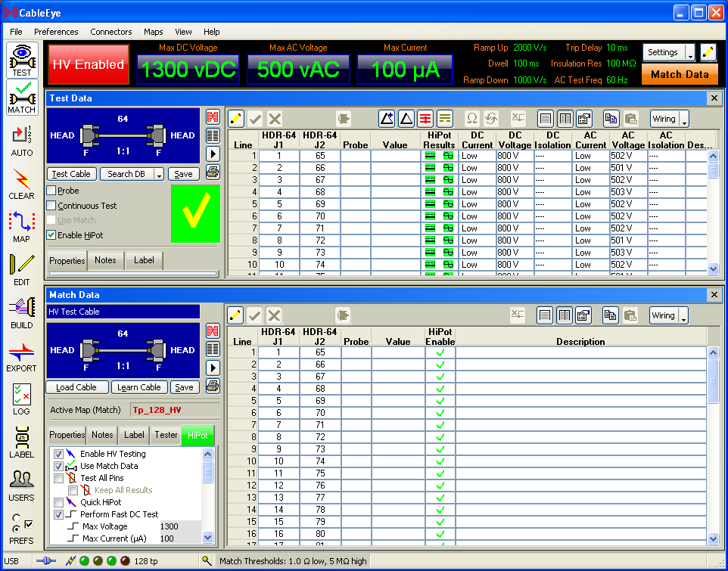Viewport: 728px width, 571px height.
Task: Switch to the Tester tab in Match Data
Action: [x=166, y=435]
